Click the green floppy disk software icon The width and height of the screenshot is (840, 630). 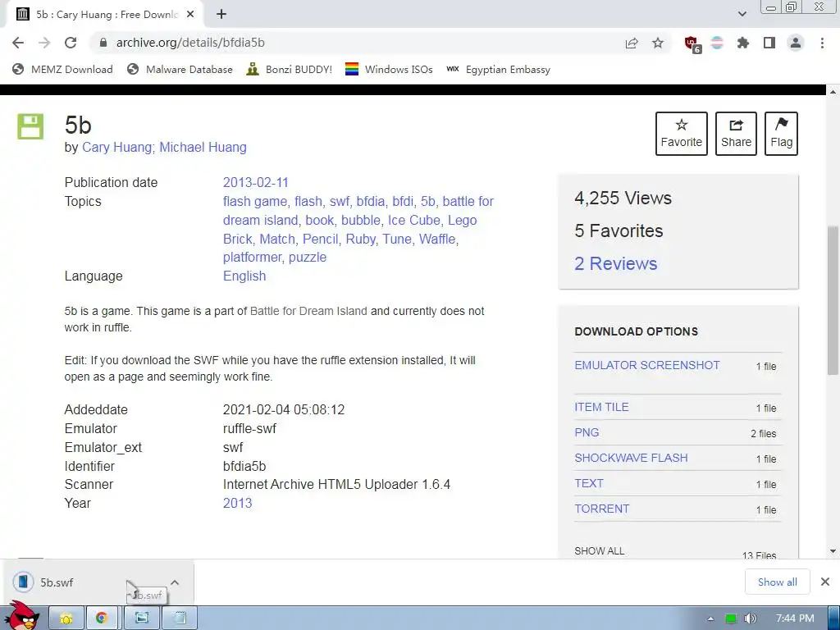tap(30, 126)
